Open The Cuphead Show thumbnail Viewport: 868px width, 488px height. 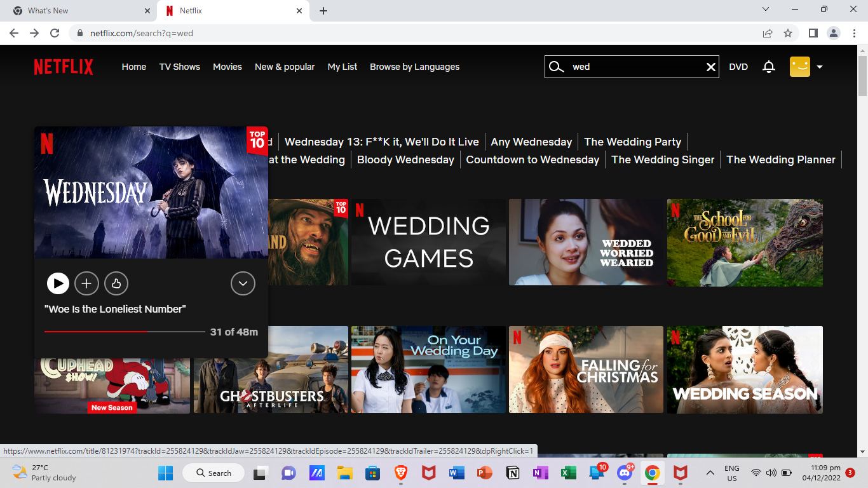coord(112,386)
